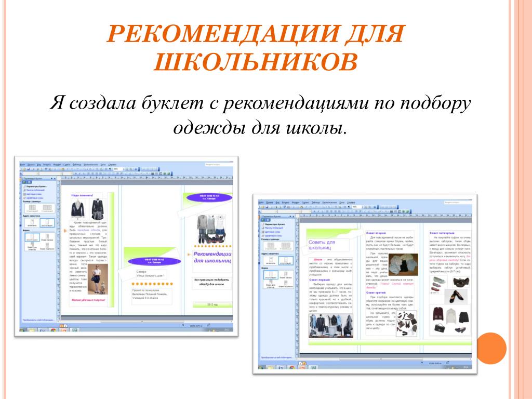Screen dimensions: 532x399
Task: Open Вставка menu in left Publisher screenshot
Action: point(47,165)
